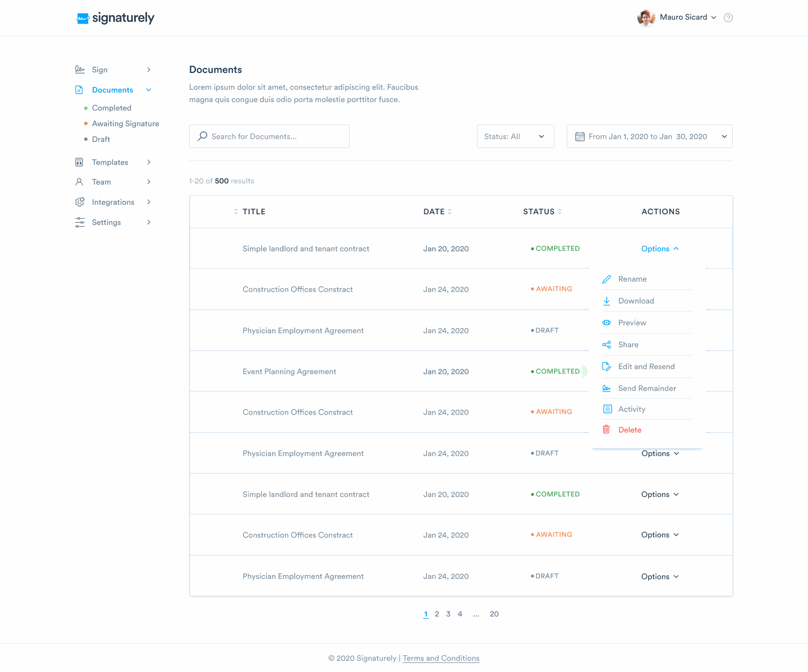808x672 pixels.
Task: Open Options for last Construction Offices Constract row
Action: [660, 535]
